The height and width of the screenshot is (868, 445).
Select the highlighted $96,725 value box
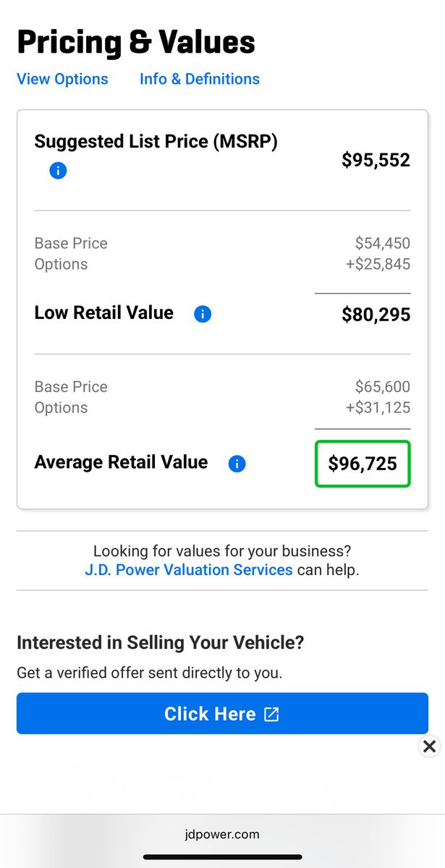click(x=363, y=464)
